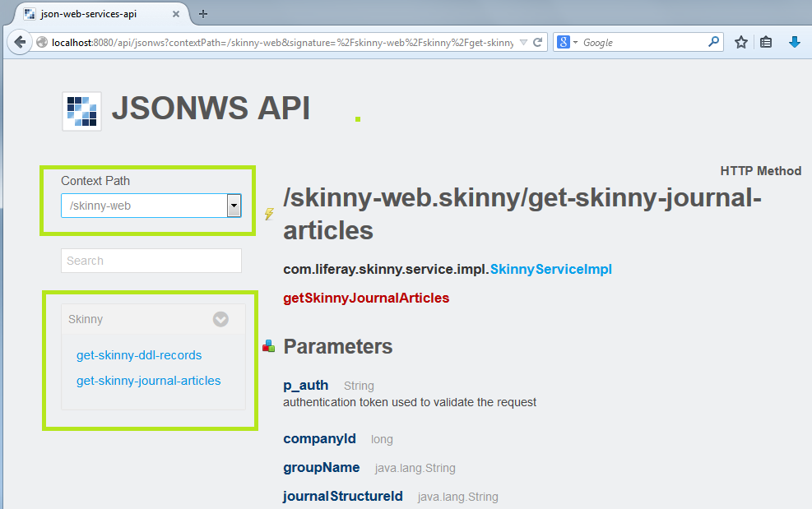This screenshot has width=812, height=509.
Task: Click the authentication token description text
Action: (410, 402)
